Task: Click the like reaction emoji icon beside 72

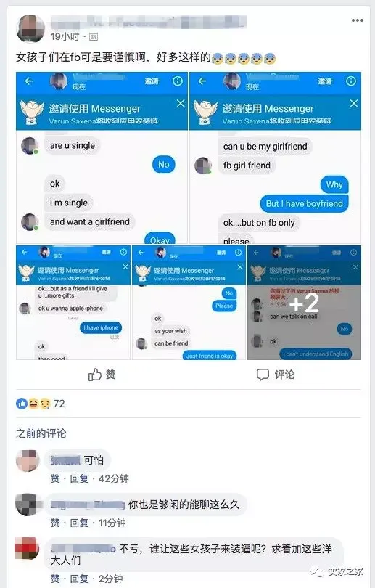Action: point(22,404)
